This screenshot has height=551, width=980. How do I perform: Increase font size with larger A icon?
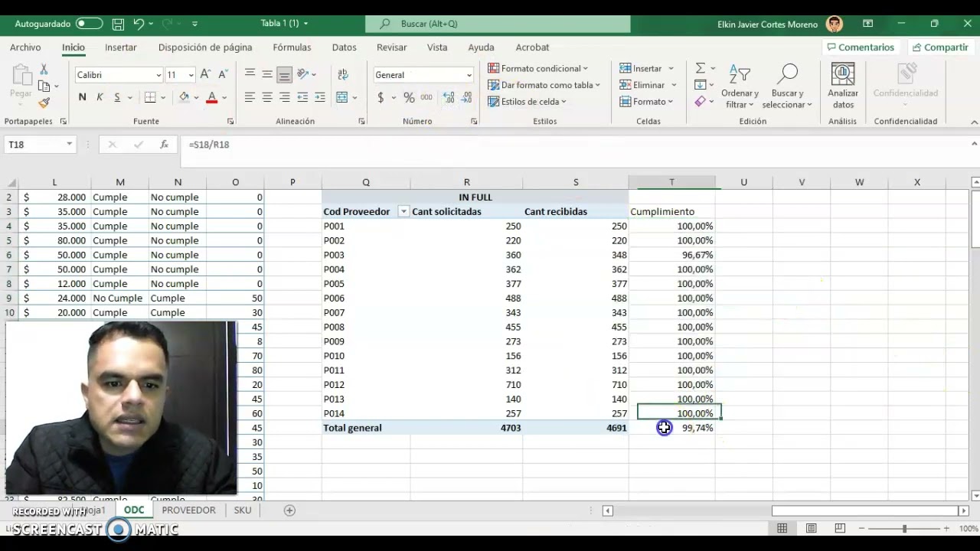click(205, 74)
